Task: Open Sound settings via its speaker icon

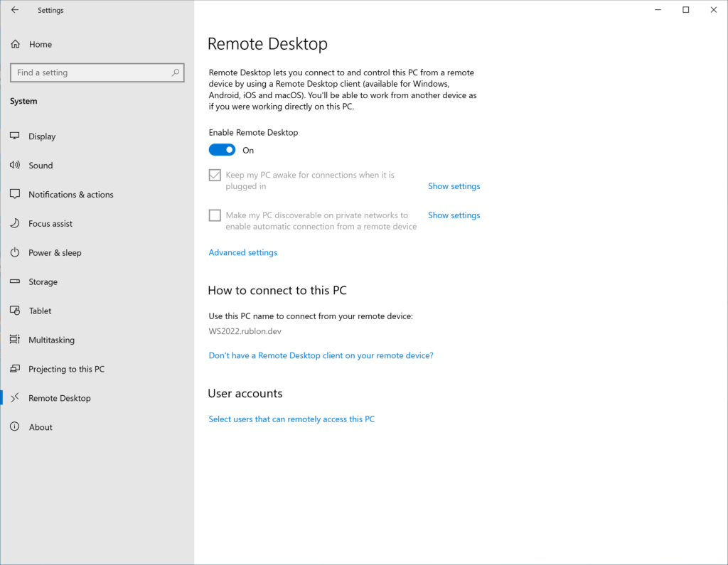Action: 15,165
